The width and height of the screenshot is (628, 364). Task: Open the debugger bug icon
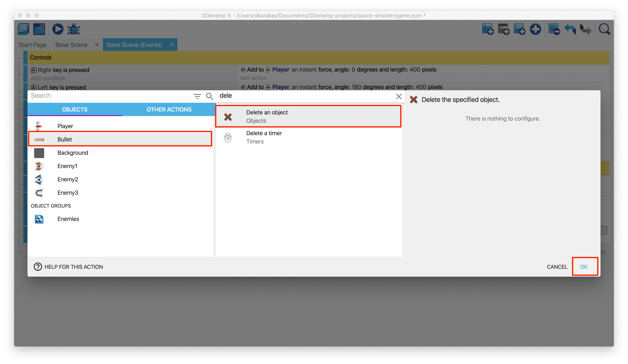pyautogui.click(x=74, y=29)
